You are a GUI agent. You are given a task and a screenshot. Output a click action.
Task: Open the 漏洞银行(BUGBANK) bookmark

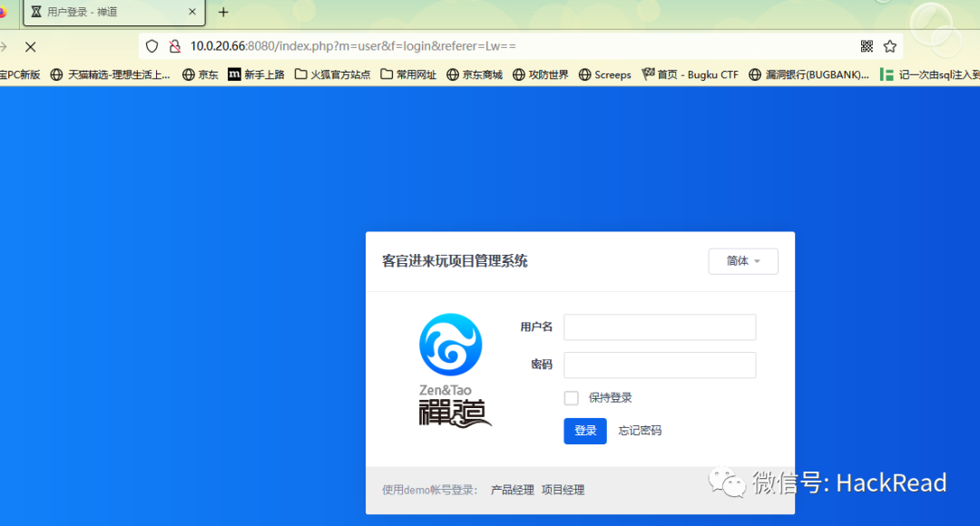pos(808,75)
